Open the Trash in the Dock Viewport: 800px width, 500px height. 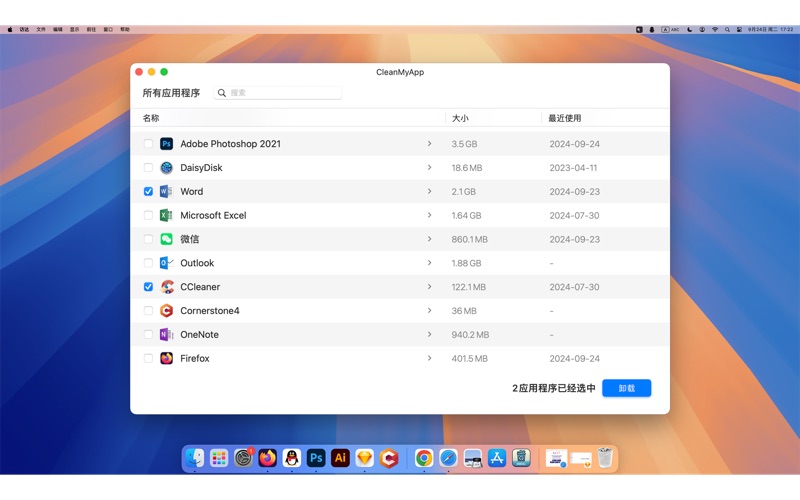pyautogui.click(x=605, y=458)
